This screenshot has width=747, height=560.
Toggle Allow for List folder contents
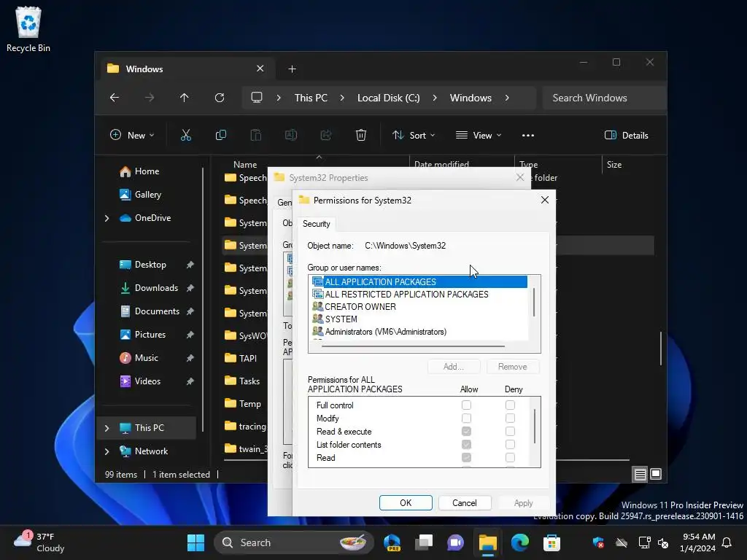(x=466, y=444)
